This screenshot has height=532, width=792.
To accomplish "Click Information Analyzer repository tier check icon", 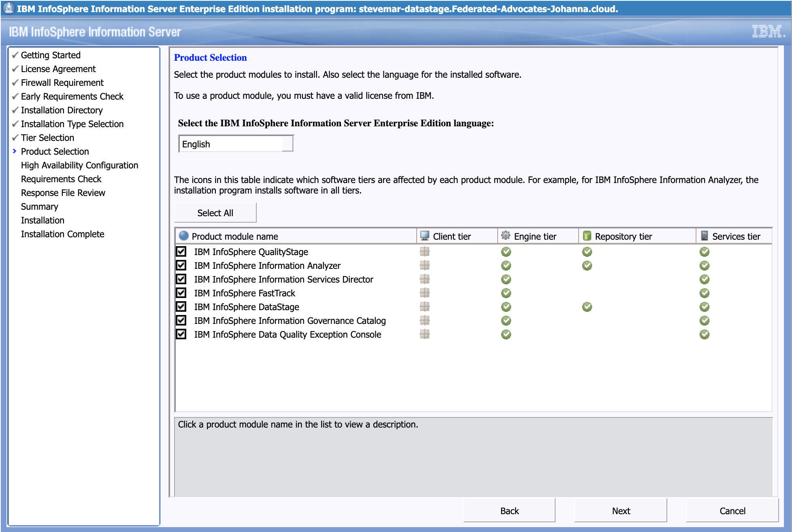I will point(587,266).
